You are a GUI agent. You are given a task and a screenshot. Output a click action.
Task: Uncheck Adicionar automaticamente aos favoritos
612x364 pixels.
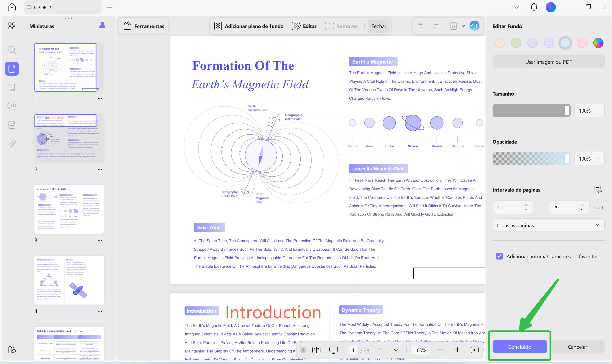pyautogui.click(x=499, y=256)
